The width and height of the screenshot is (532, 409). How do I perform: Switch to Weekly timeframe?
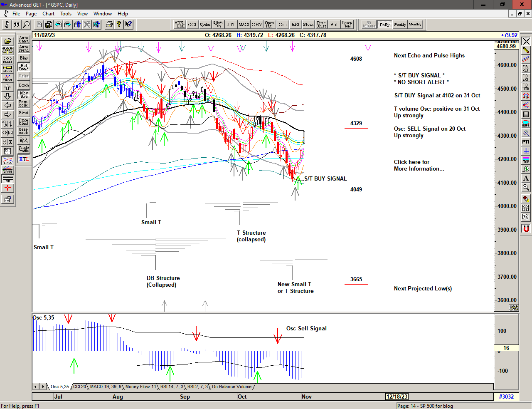pos(399,25)
